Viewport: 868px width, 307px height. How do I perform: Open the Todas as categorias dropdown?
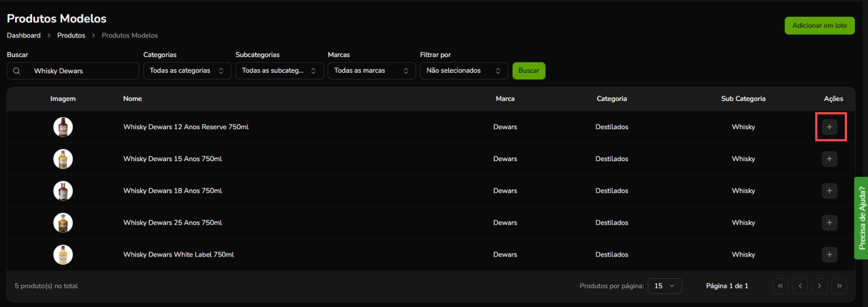tap(187, 71)
